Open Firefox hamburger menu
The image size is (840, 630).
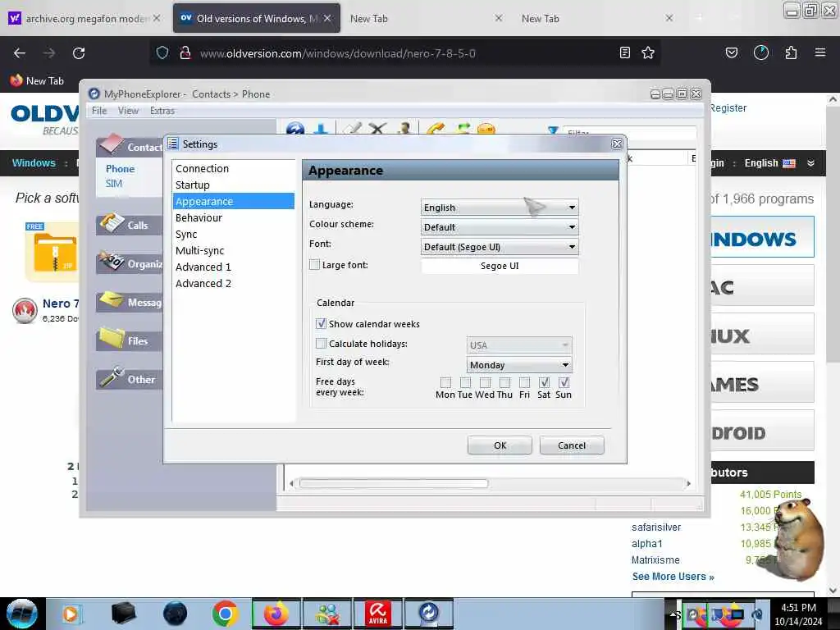[x=820, y=52]
